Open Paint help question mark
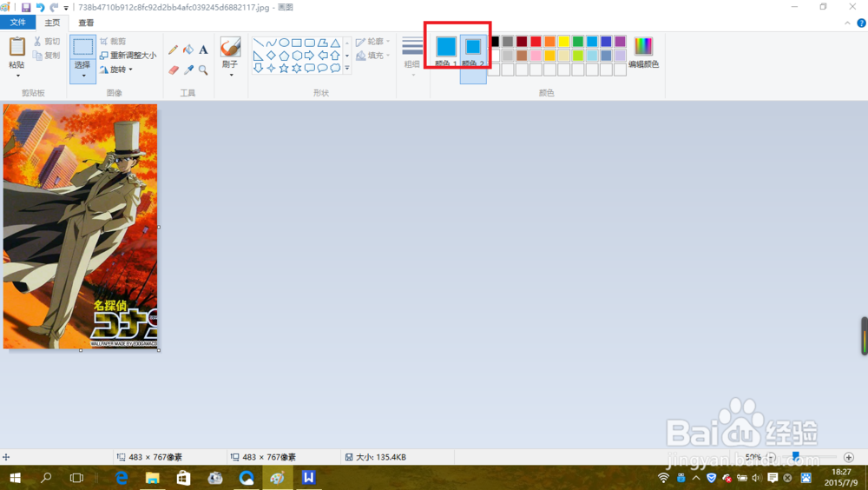Image resolution: width=868 pixels, height=490 pixels. pyautogui.click(x=861, y=23)
